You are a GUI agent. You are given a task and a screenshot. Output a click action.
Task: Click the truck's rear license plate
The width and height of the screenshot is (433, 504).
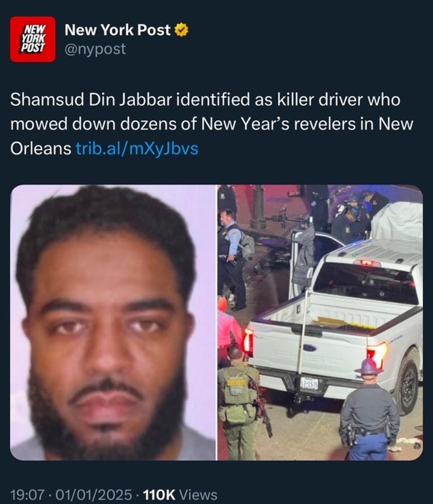tap(309, 383)
